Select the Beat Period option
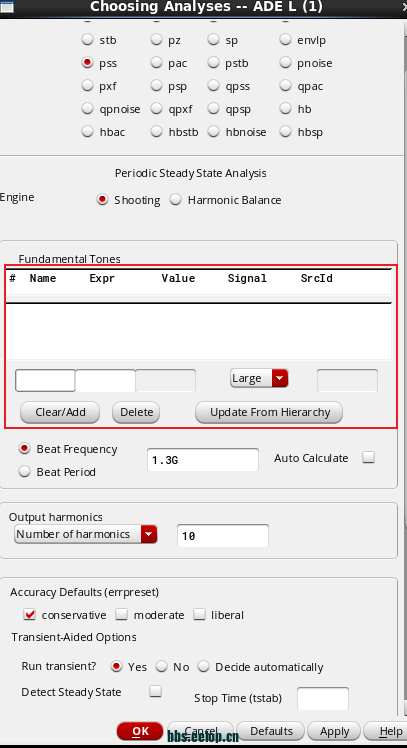 tap(24, 472)
